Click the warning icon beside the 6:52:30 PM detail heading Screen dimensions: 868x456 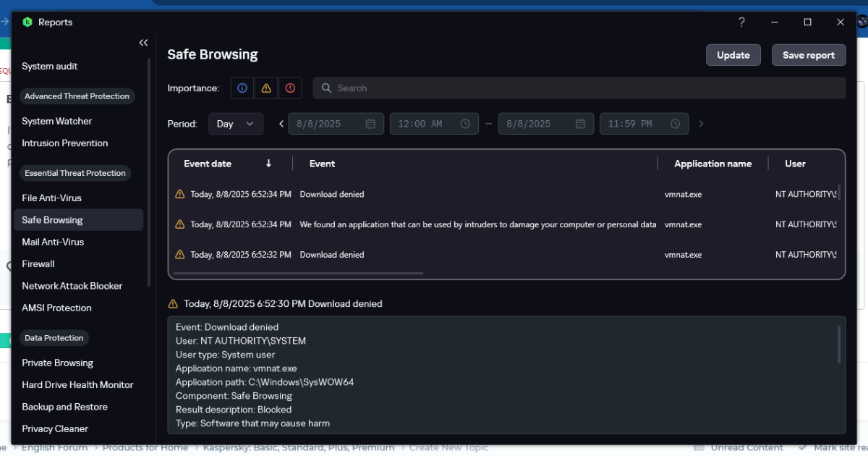pos(173,304)
